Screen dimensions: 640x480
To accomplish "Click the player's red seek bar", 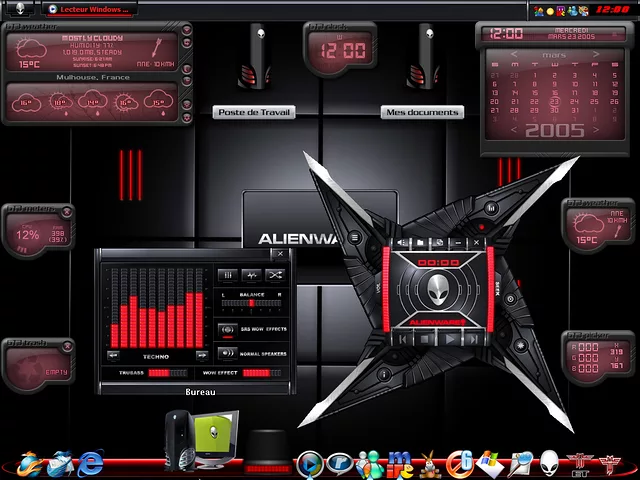I will coord(490,289).
